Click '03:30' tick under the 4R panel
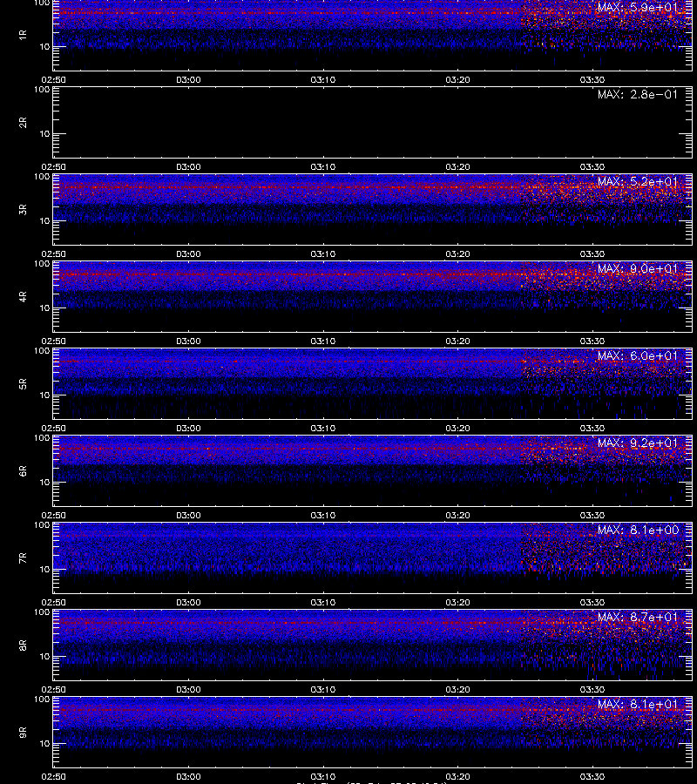This screenshot has height=784, width=697. (x=592, y=341)
